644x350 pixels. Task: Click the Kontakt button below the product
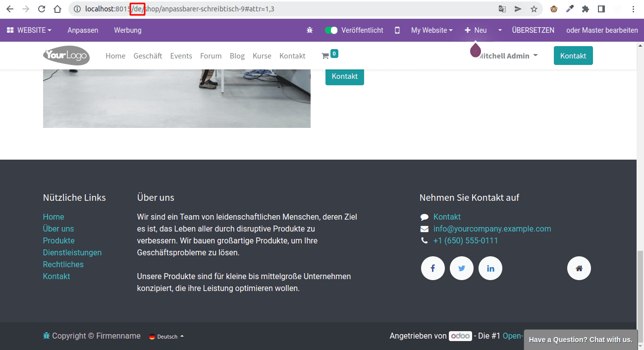click(345, 76)
